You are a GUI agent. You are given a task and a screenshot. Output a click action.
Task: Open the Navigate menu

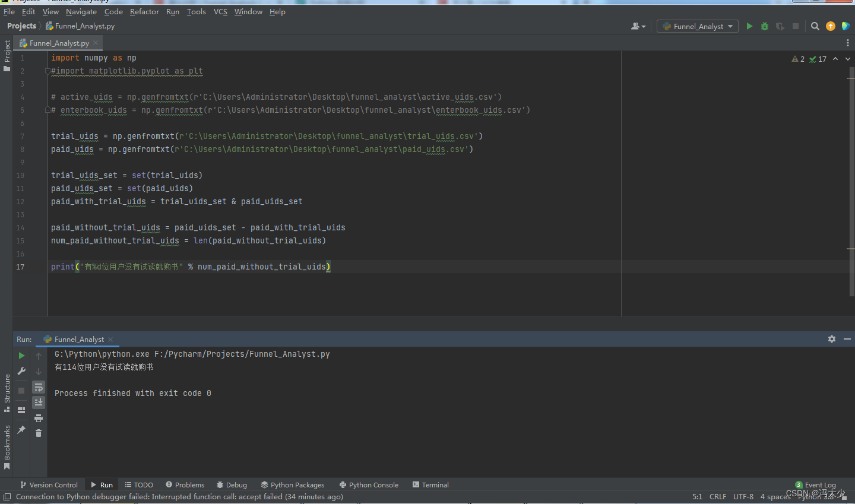[81, 11]
